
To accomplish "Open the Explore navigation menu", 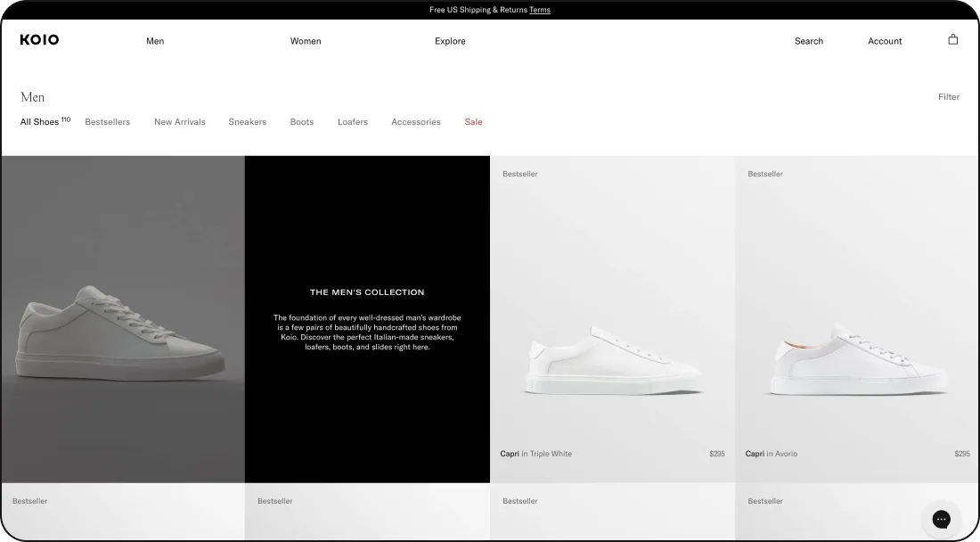I will pyautogui.click(x=450, y=41).
